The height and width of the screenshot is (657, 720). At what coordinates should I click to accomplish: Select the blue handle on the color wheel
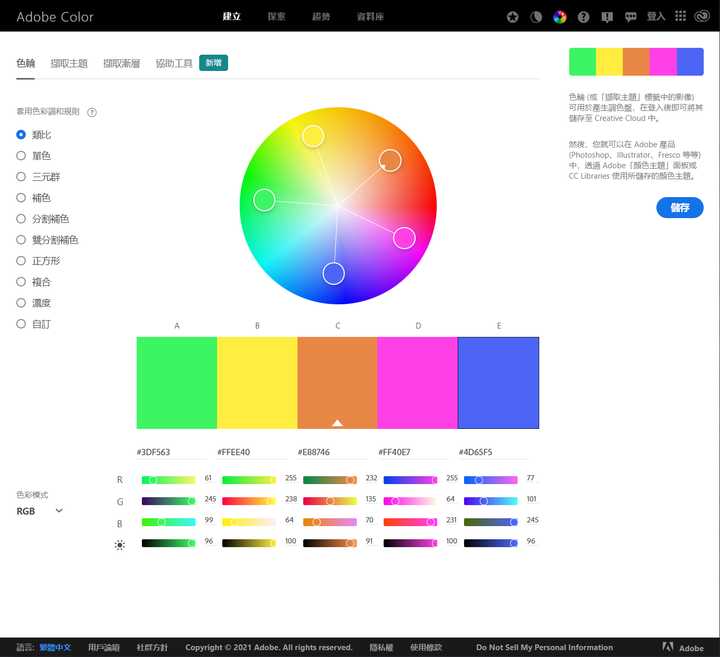(334, 274)
